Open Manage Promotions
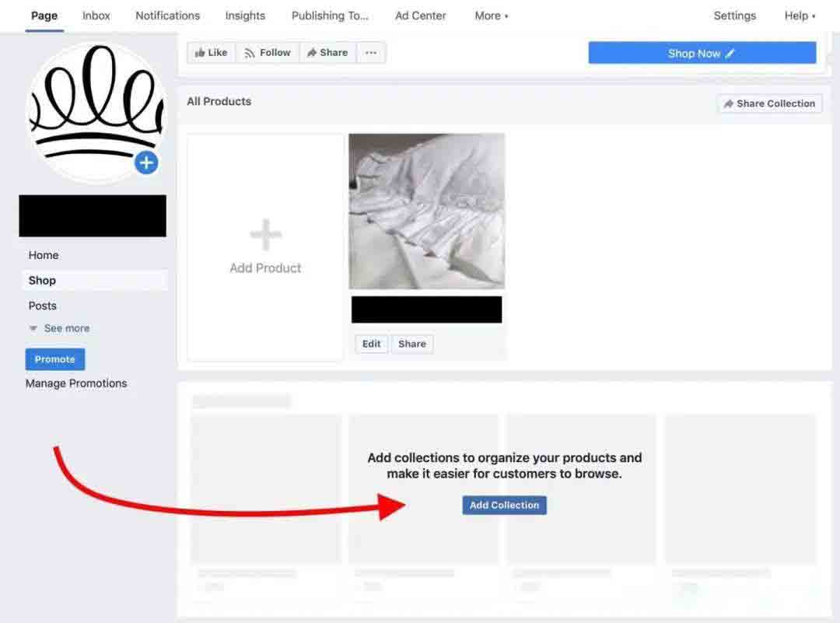The width and height of the screenshot is (840, 623). tap(75, 383)
